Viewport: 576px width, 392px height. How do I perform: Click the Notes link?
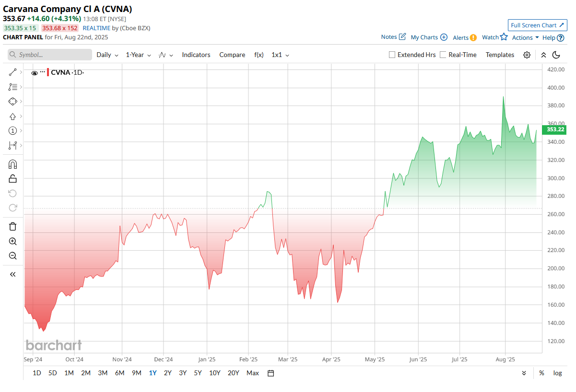389,37
